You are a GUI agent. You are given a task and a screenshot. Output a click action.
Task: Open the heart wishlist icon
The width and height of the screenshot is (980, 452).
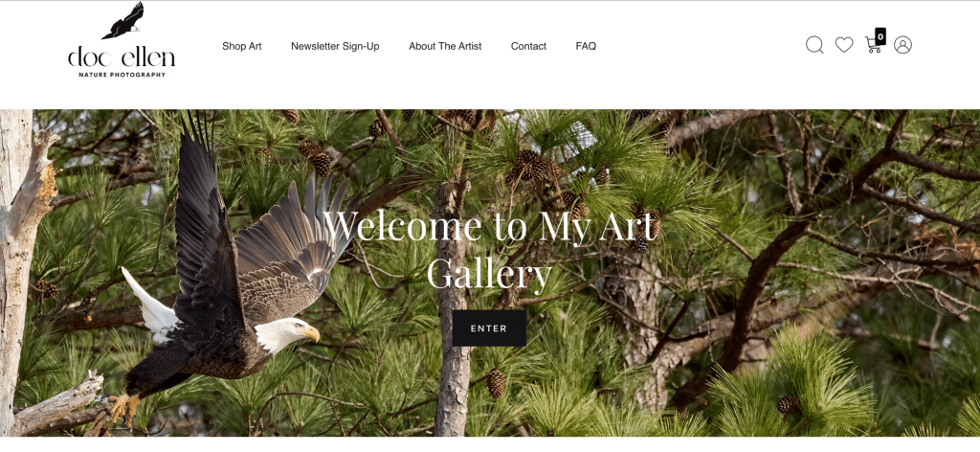coord(844,45)
